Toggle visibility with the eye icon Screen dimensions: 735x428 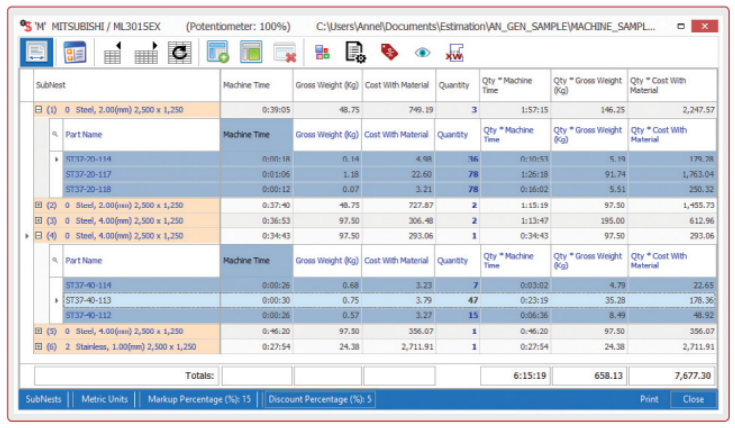422,52
